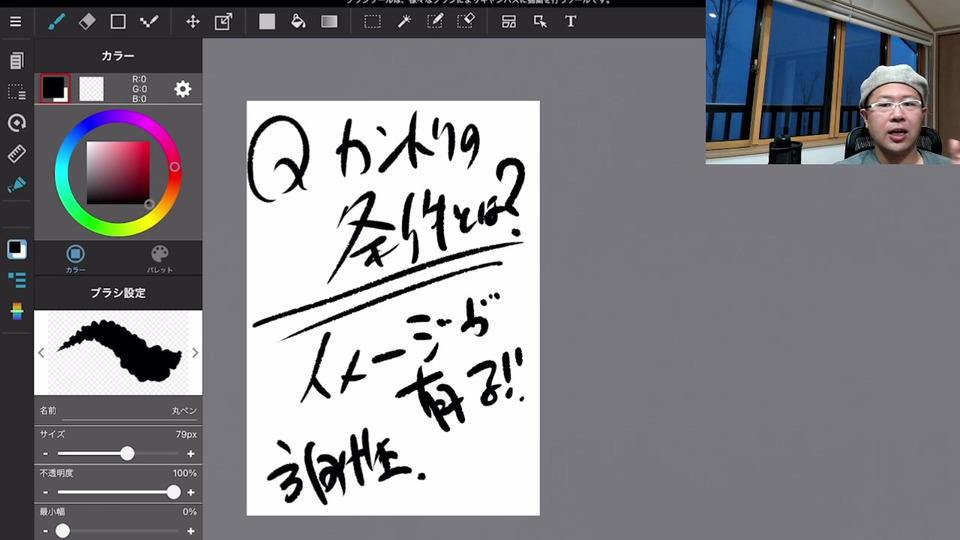Screen dimensions: 960x540
Task: Click the サイズ size slider track
Action: click(118, 454)
